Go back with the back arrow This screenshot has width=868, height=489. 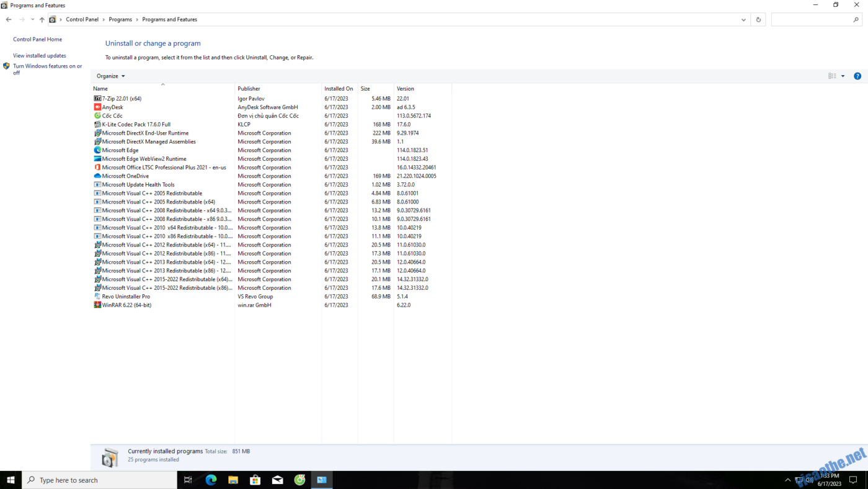click(9, 20)
